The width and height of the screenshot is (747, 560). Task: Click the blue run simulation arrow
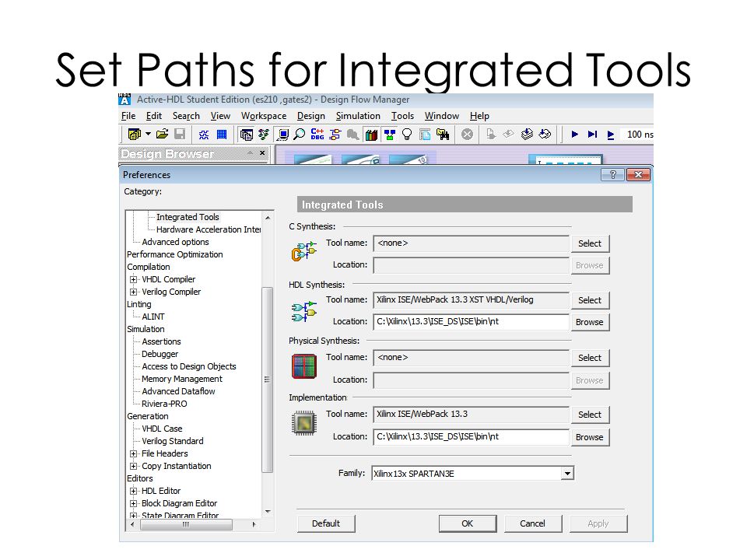click(x=574, y=135)
